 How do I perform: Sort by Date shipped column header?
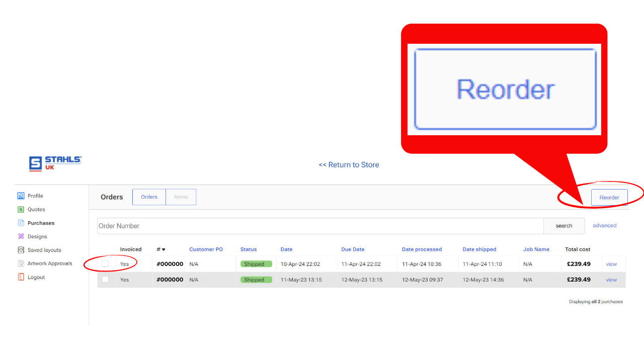[x=479, y=249]
